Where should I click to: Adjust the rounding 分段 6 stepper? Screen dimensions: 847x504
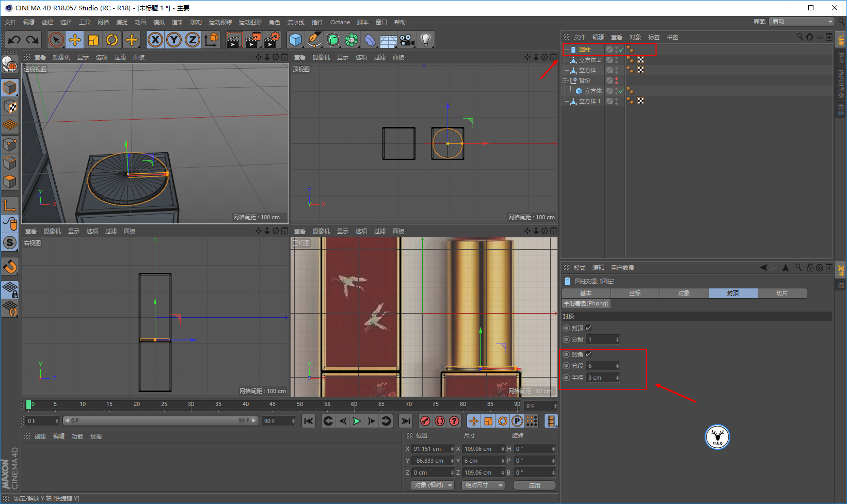pyautogui.click(x=617, y=366)
